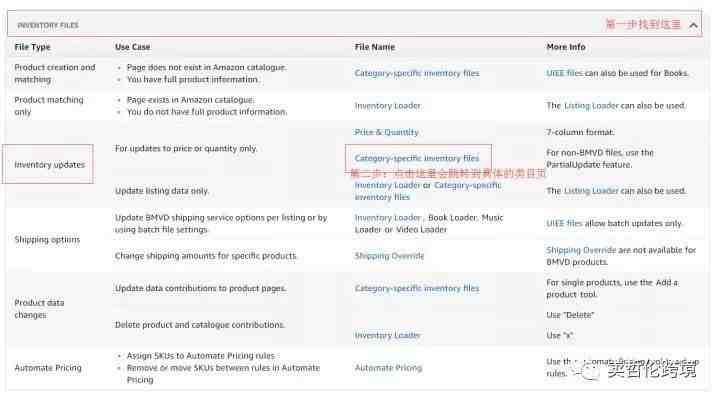Open UIEE files link mentioning Books
Viewport: 720px width, 402px height.
(x=564, y=73)
